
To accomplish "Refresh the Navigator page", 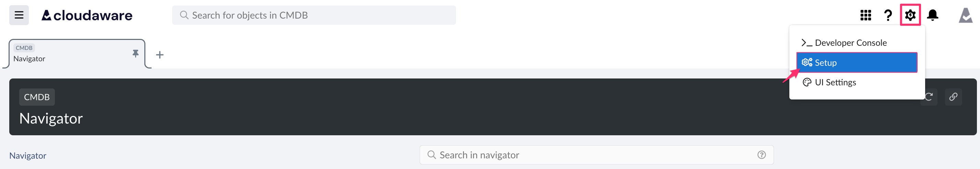I will coord(929,97).
